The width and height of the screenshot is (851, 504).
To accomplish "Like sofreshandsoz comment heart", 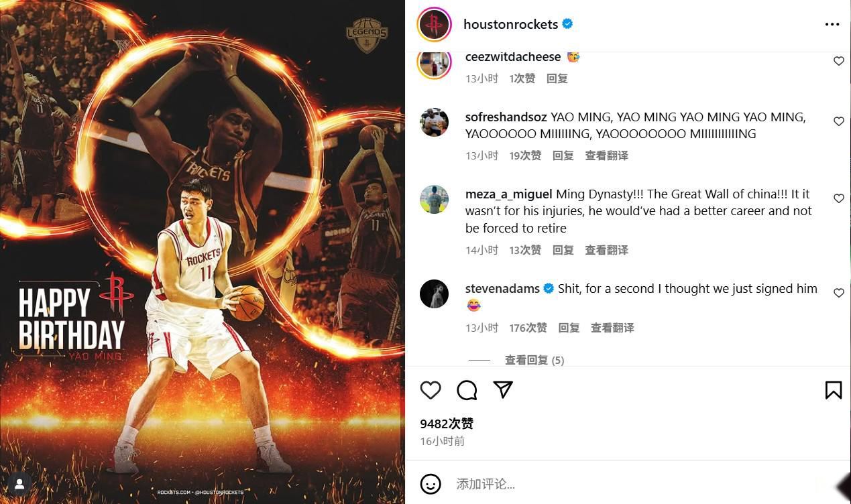I will pyautogui.click(x=838, y=121).
